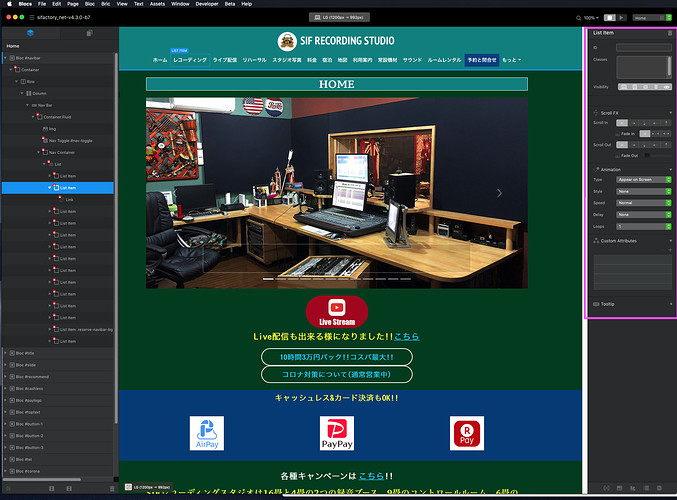The width and height of the screenshot is (677, 500).
Task: Click the AirPay logo image
Action: (x=207, y=433)
